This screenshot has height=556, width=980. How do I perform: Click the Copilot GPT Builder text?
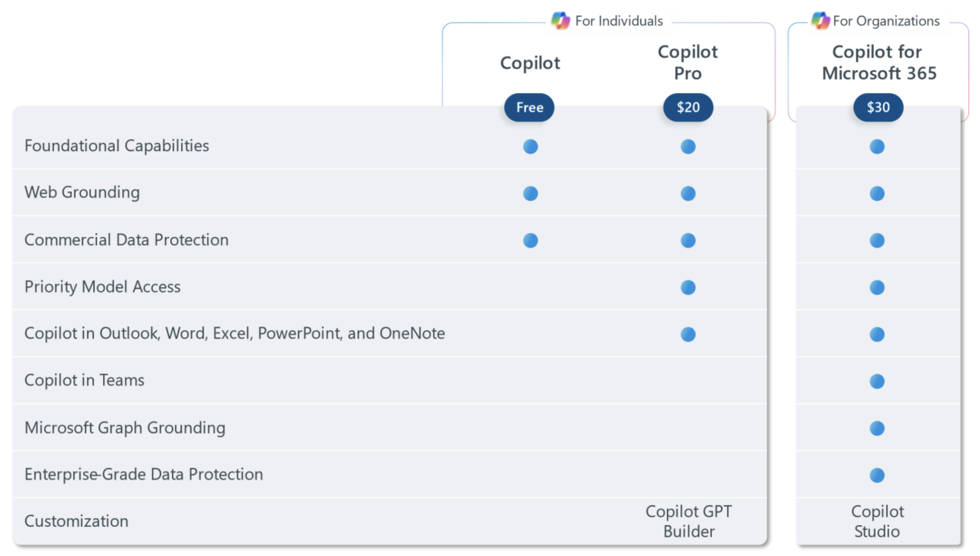click(x=689, y=521)
